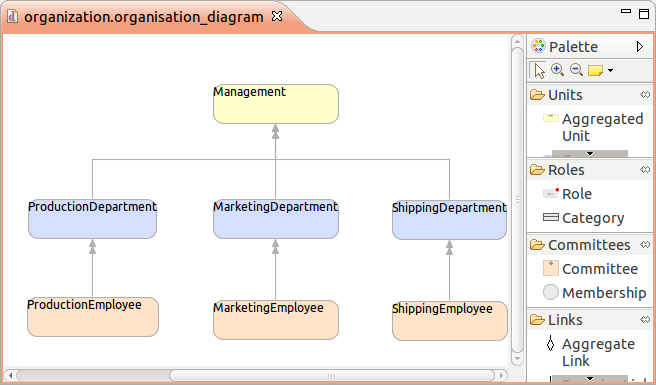
Task: Click the Palette title icon
Action: [x=538, y=46]
